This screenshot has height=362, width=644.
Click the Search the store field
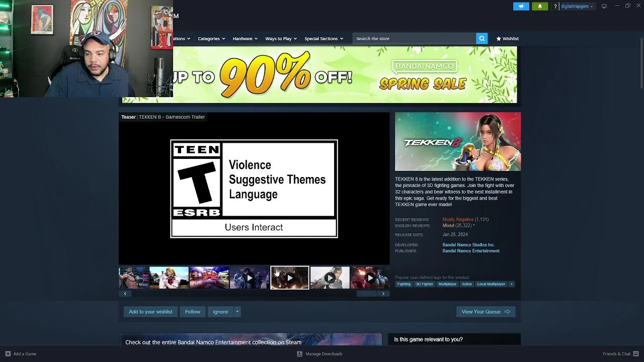414,39
